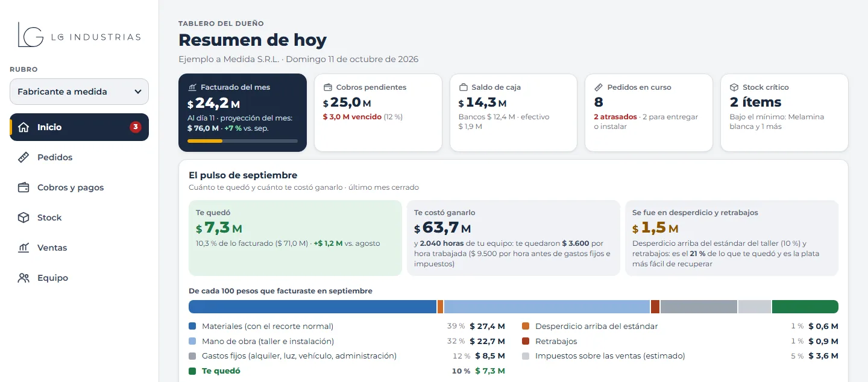This screenshot has width=868, height=382.
Task: Click the monthly billing progress bar
Action: [242, 141]
